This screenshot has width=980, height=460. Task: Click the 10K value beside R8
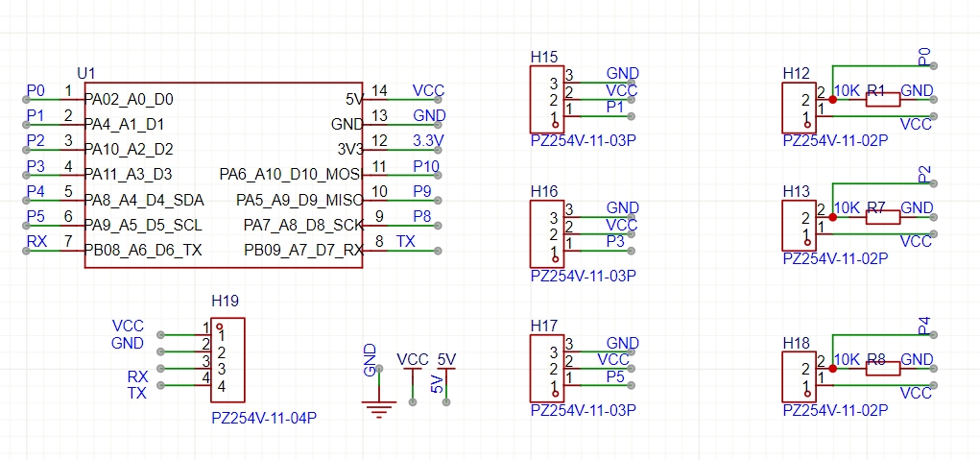tap(848, 359)
